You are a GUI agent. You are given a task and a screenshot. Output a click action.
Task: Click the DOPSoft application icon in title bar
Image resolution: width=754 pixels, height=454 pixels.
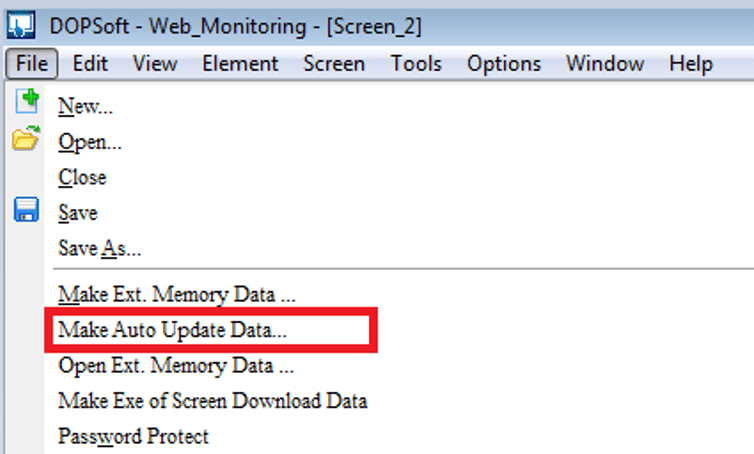pos(21,22)
